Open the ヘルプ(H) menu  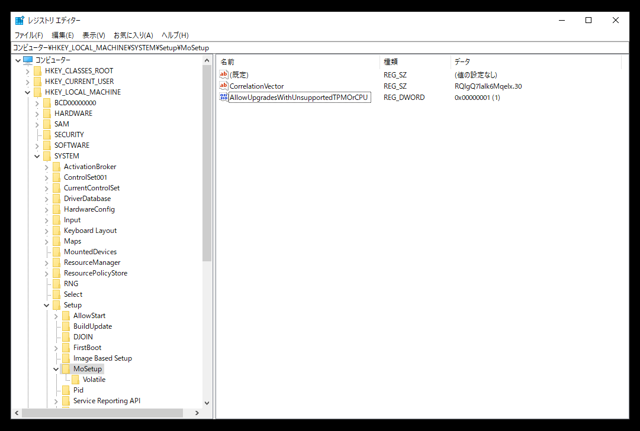(175, 35)
